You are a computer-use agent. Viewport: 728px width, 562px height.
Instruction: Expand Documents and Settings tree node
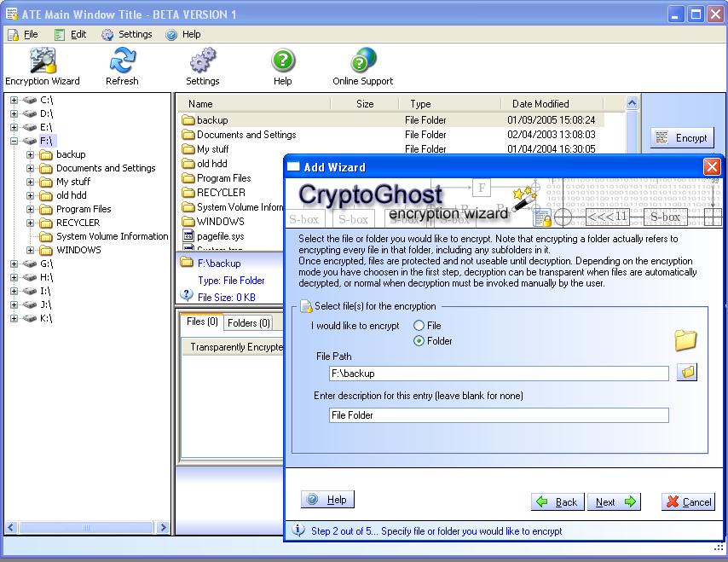(30, 168)
